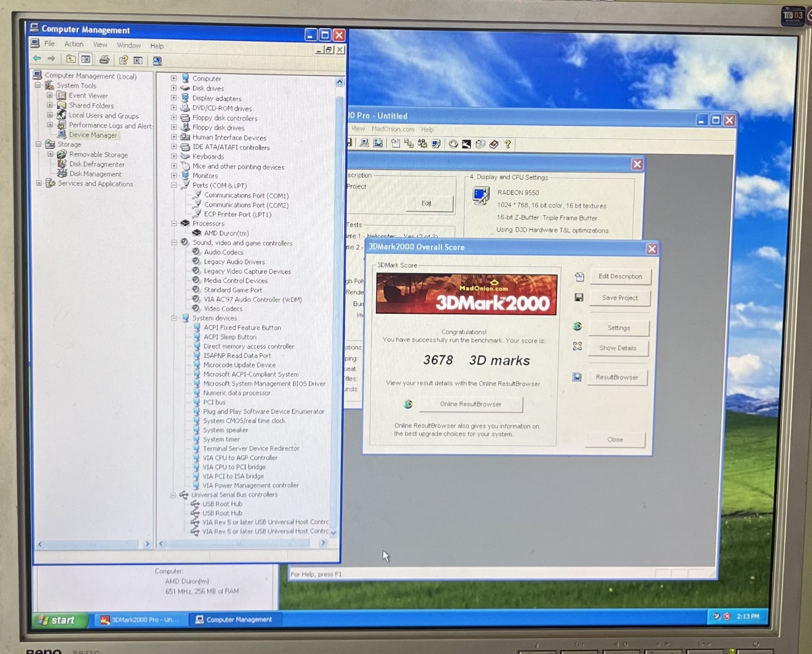The height and width of the screenshot is (654, 812).
Task: Select Disk Management in the Storage tree
Action: pos(95,174)
